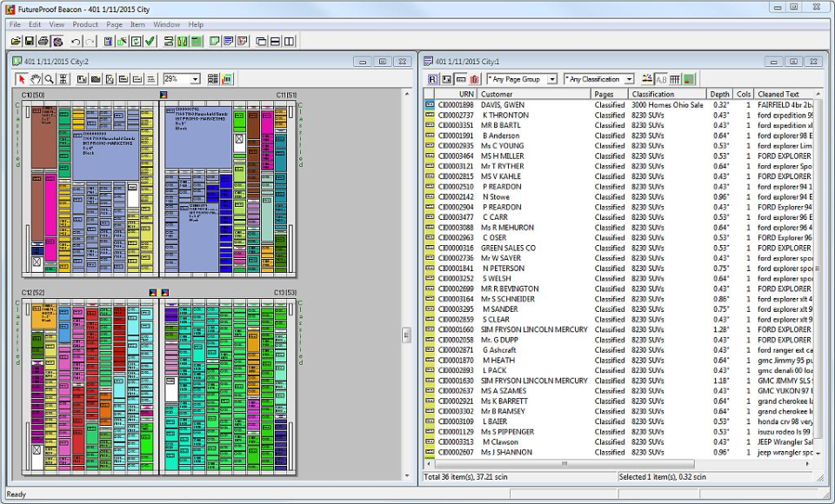Select the row for N PETERSON
The height and width of the screenshot is (504, 835).
tap(620, 269)
